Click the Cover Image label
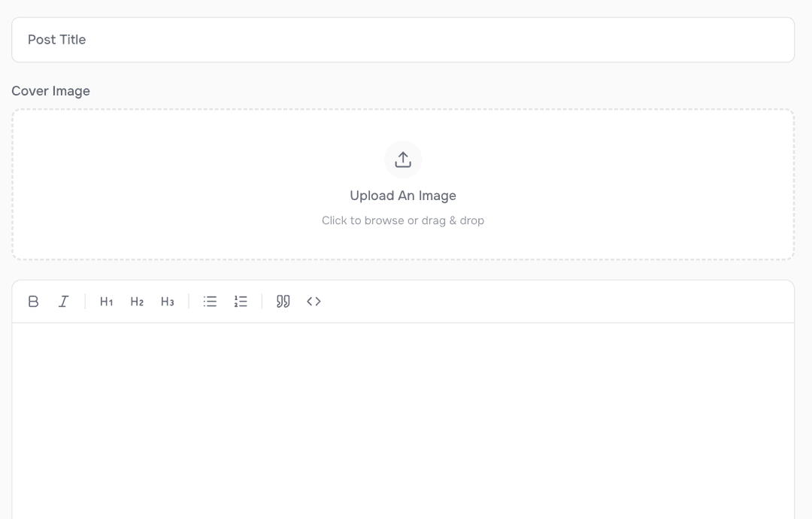The width and height of the screenshot is (812, 519). (50, 90)
